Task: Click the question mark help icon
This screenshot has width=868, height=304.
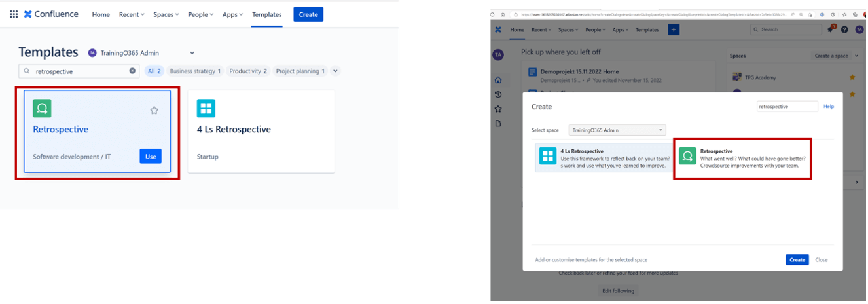Action: click(844, 29)
